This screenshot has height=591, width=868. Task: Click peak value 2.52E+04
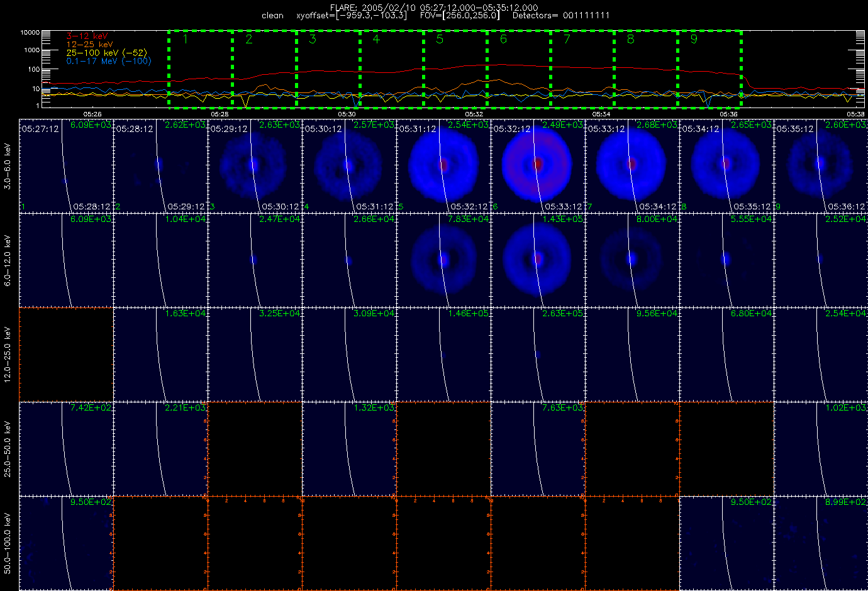845,219
